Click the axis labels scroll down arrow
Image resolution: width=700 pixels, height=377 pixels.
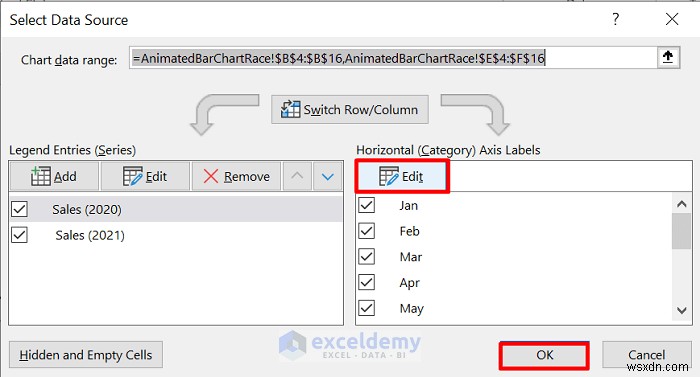[682, 310]
